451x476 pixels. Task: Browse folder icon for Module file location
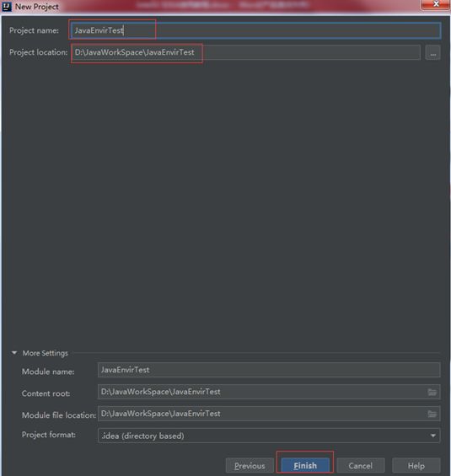[432, 414]
